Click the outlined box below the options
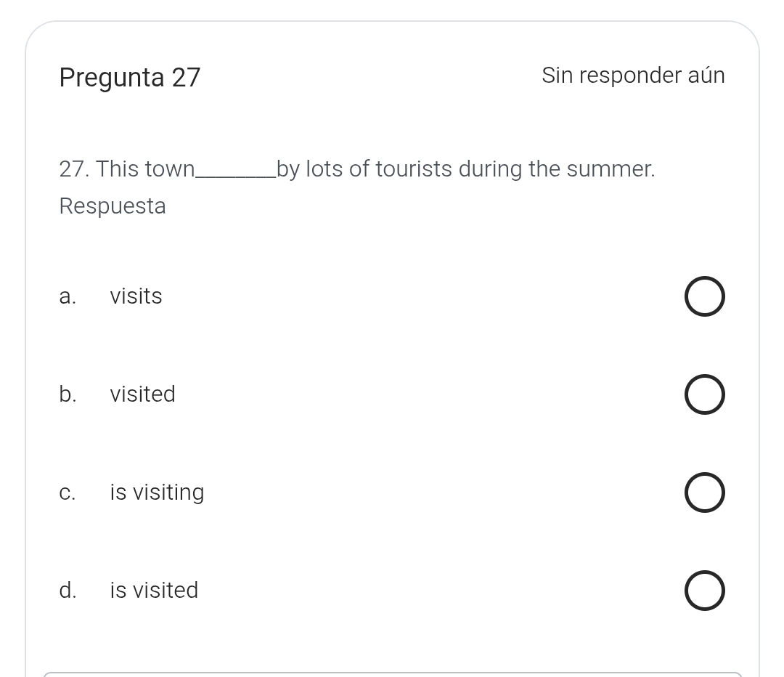Viewport: 784px width, 677px height. pyautogui.click(x=392, y=675)
